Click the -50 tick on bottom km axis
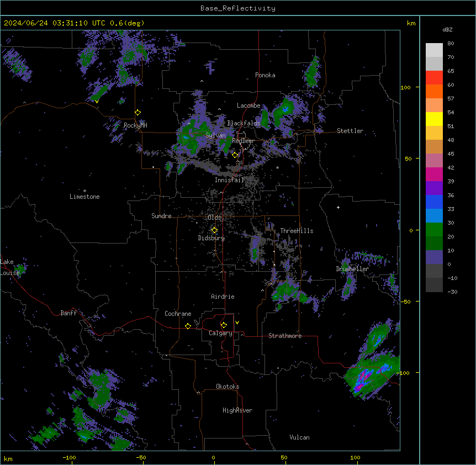 coord(141,457)
